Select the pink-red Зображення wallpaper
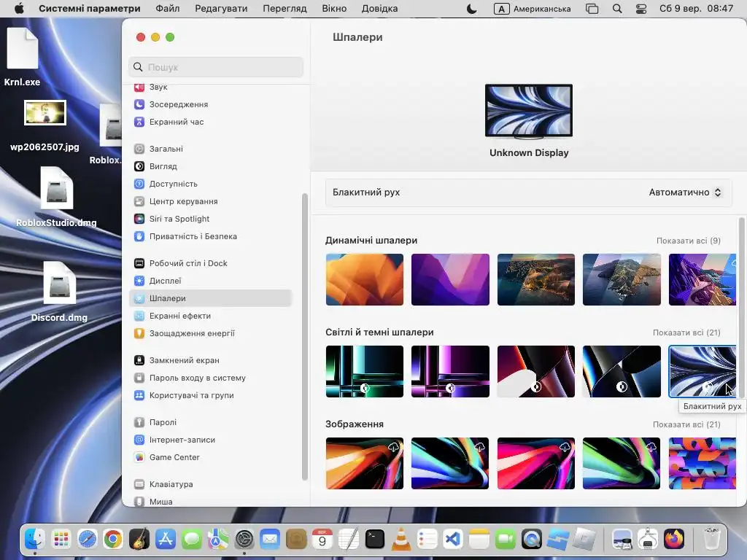Screen dimensions: 747x560 [536, 463]
